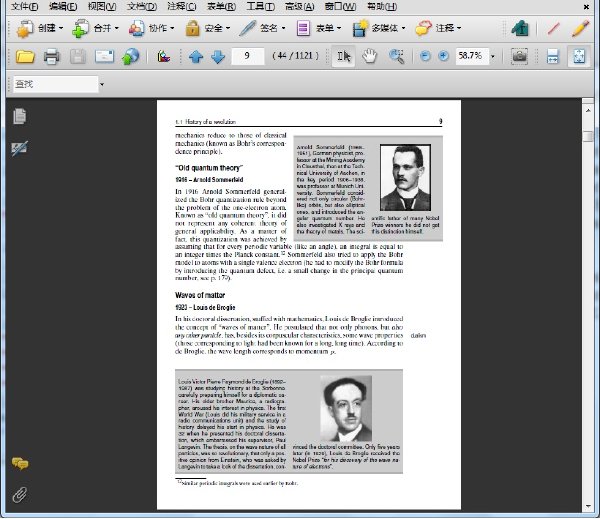Close the document with the X button
Screen dimensions: 600x519
click(x=586, y=7)
